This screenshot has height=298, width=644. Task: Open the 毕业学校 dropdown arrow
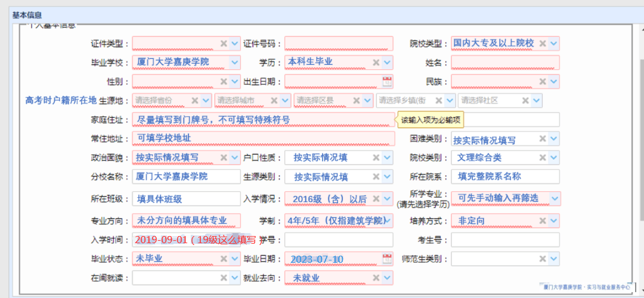pyautogui.click(x=235, y=63)
